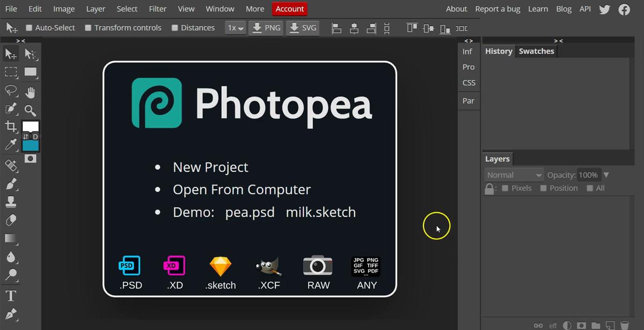Select the Path Select arrow tool
Viewport: 644px width, 330px height.
tap(31, 54)
